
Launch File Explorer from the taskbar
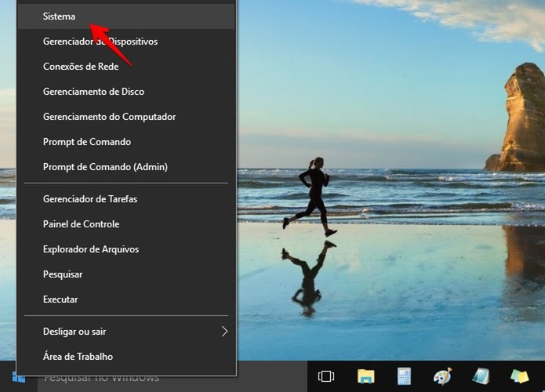[365, 376]
